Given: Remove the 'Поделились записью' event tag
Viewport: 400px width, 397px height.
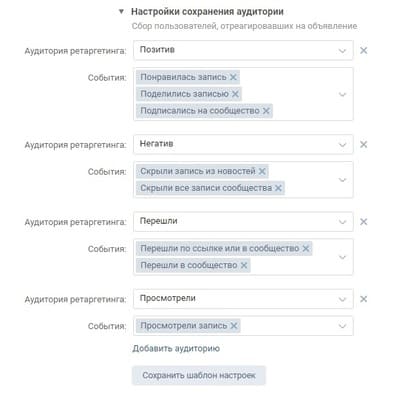Looking at the screenshot, I should coord(235,94).
